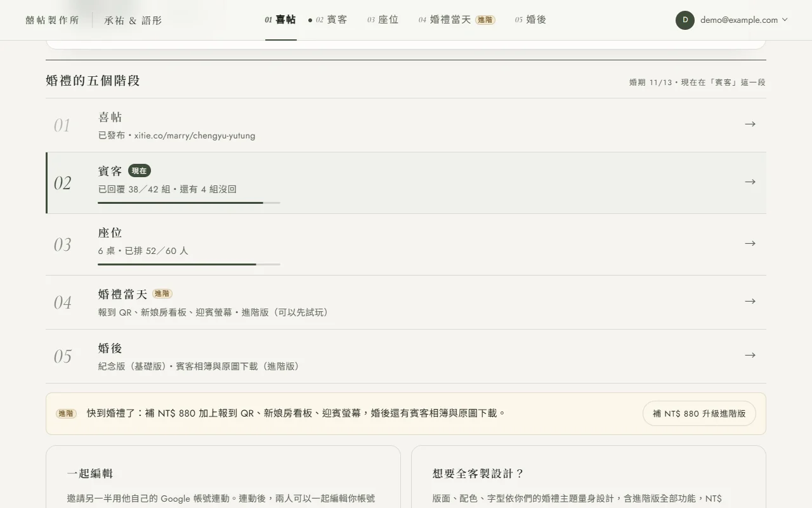Go to the 03 座位 tab
812x508 pixels.
pos(383,20)
